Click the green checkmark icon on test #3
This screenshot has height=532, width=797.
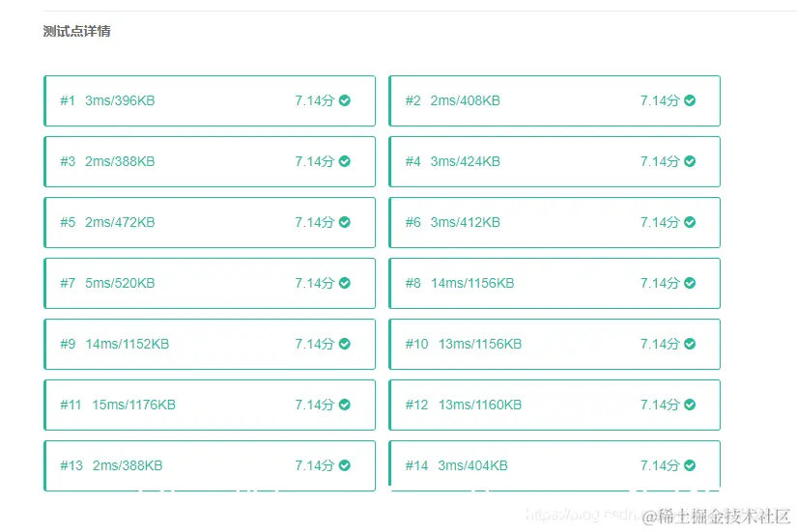(x=345, y=161)
